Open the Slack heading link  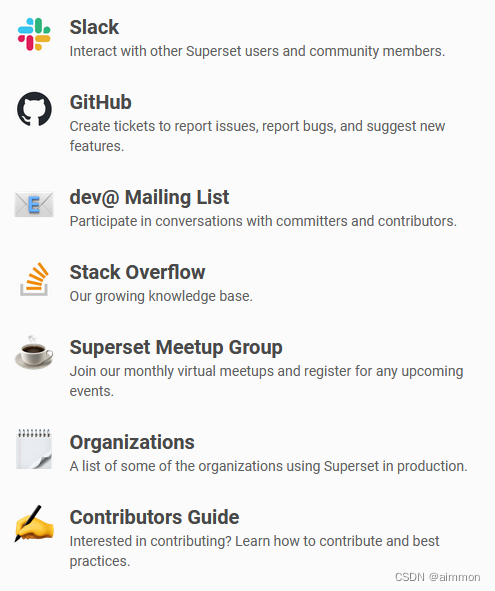[94, 27]
